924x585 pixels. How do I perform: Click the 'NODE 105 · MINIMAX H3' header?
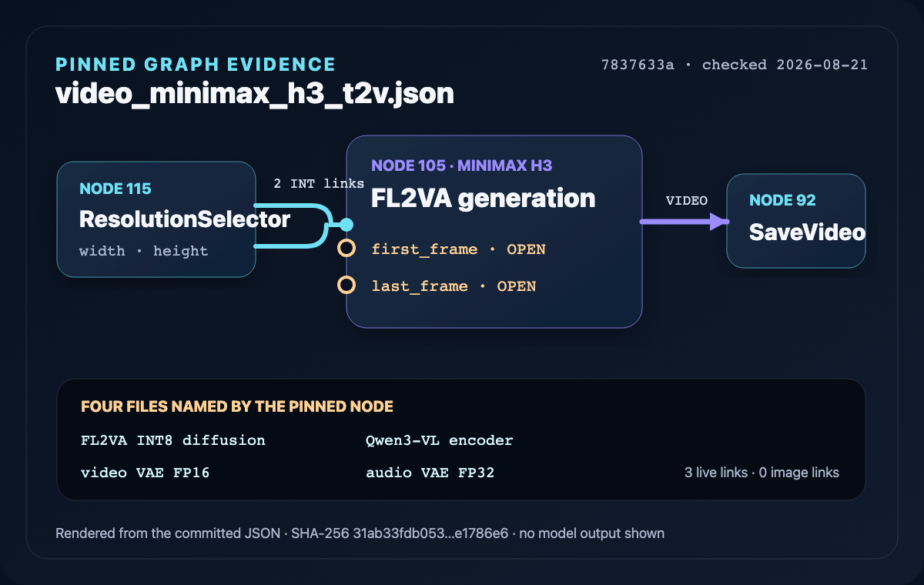coord(461,165)
